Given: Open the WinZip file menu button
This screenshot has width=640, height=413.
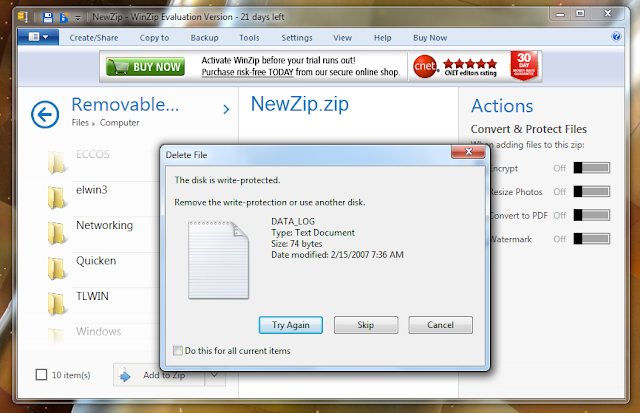Looking at the screenshot, I should (x=38, y=37).
